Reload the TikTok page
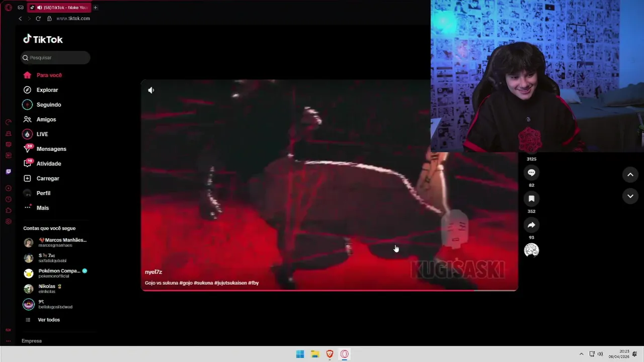This screenshot has height=362, width=644. click(x=38, y=19)
